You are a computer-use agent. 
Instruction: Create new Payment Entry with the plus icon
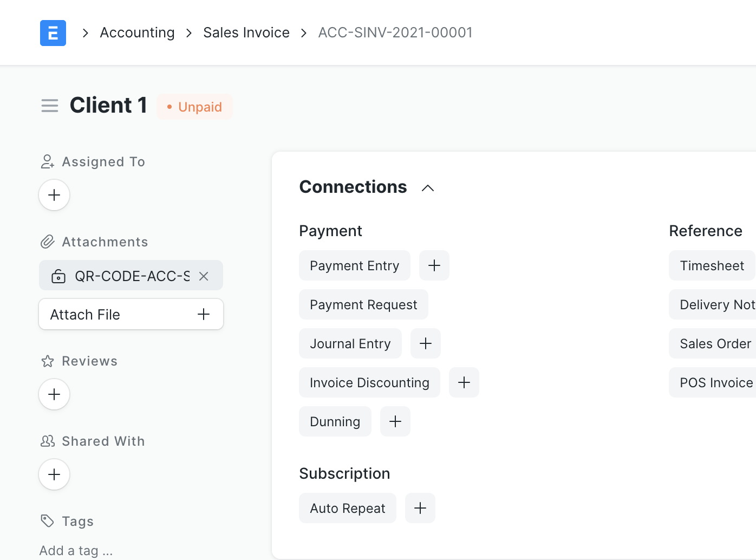(434, 265)
